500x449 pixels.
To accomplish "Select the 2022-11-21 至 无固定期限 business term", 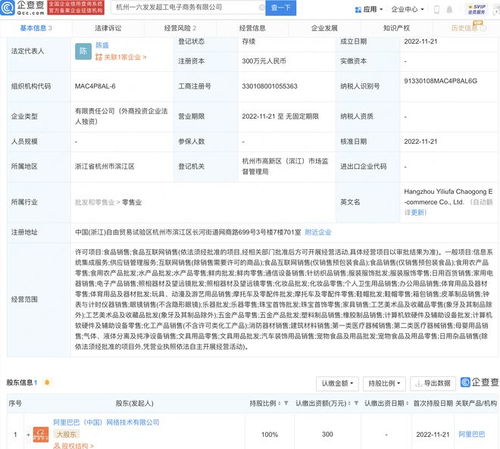I will click(280, 116).
